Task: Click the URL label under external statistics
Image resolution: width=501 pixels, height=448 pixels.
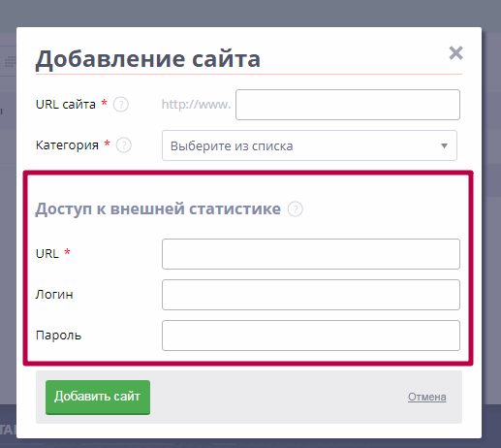Action: (47, 254)
